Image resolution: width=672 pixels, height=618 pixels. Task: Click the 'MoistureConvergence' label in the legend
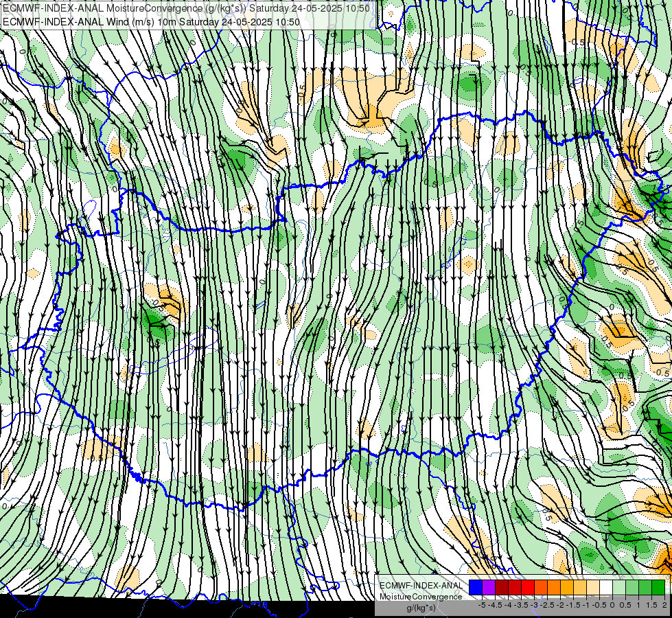point(421,597)
